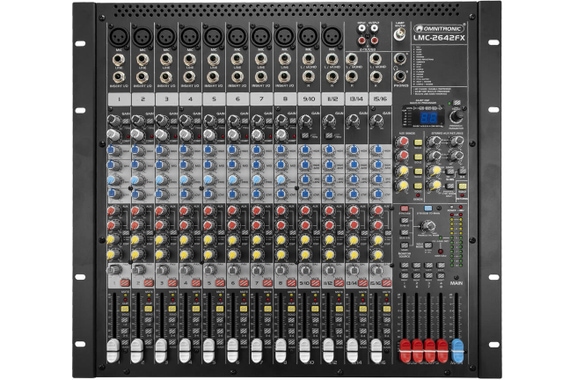This screenshot has width=576, height=380.
Task: Click the top red AUX SENDS master knob
Action: (x=402, y=141)
